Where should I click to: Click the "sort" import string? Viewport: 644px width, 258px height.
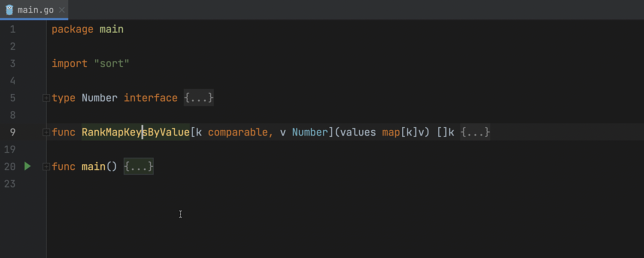(x=112, y=64)
